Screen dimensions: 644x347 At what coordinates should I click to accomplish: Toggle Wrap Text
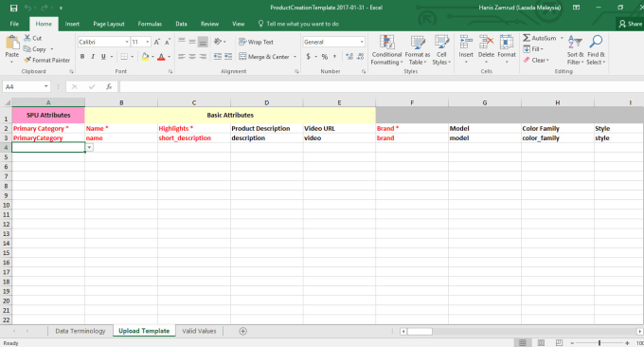(256, 42)
